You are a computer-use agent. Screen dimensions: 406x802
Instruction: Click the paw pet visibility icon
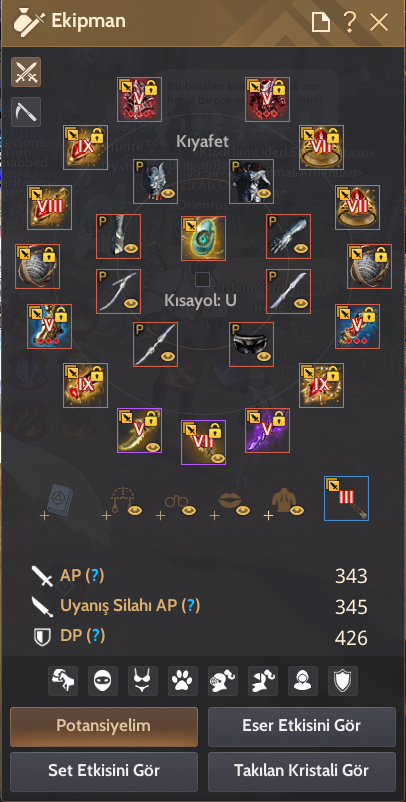pyautogui.click(x=183, y=681)
